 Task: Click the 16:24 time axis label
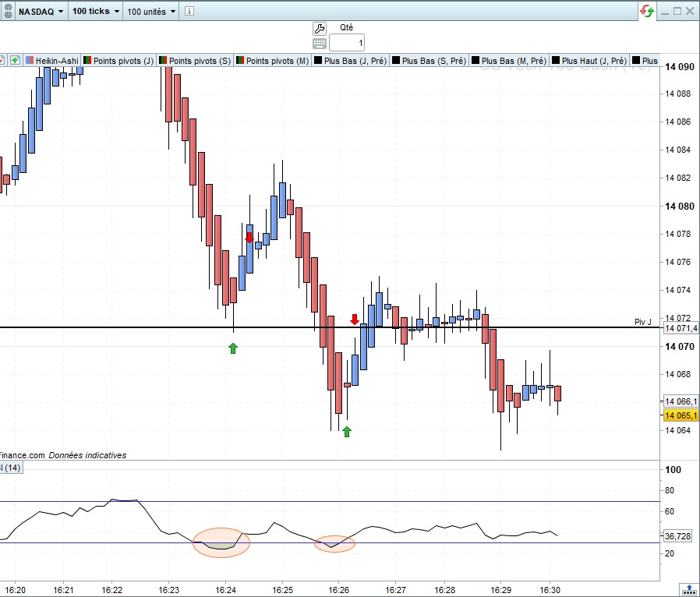click(x=226, y=590)
